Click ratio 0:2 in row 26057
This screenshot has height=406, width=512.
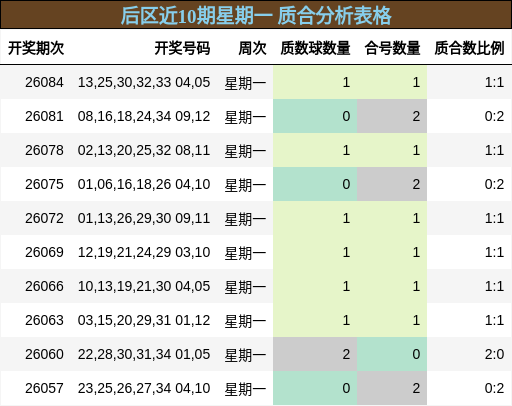pyautogui.click(x=494, y=388)
